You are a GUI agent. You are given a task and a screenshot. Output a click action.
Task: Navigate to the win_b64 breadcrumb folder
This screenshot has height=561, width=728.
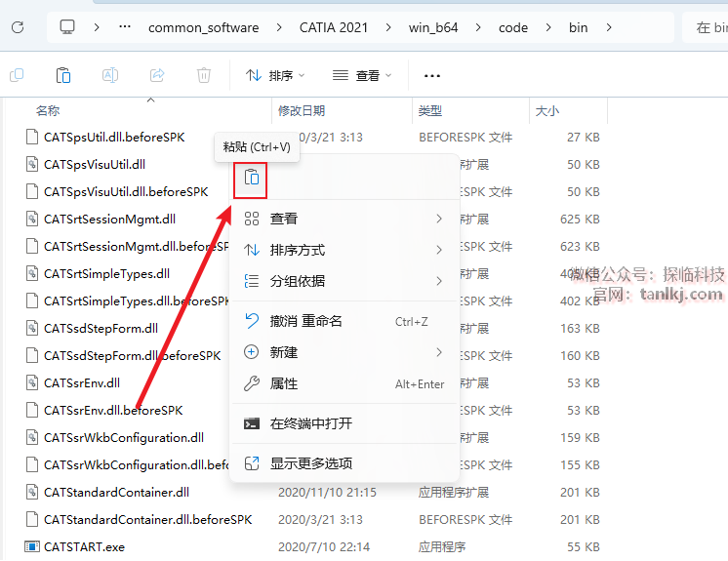click(x=433, y=28)
